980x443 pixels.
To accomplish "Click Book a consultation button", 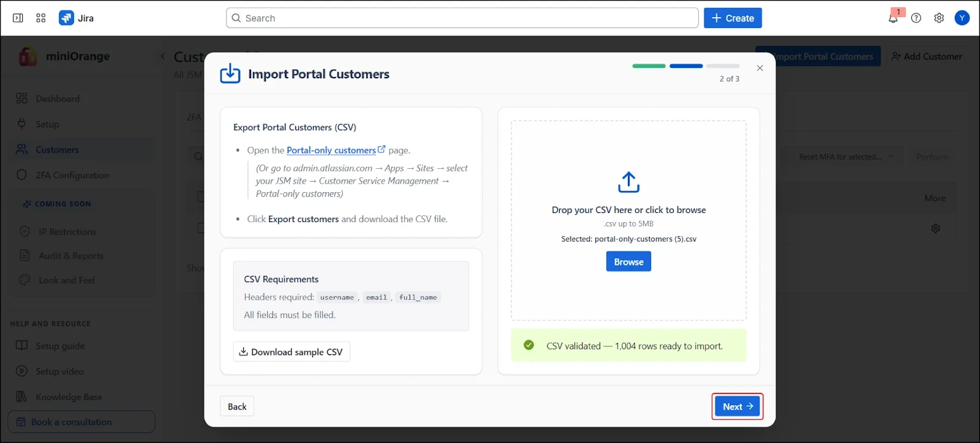I will (81, 422).
